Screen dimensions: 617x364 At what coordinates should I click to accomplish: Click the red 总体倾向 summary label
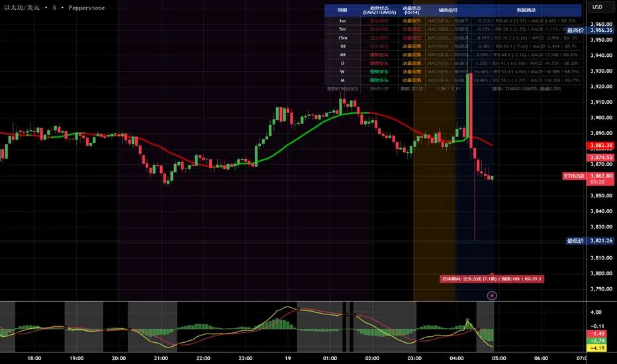coord(491,279)
